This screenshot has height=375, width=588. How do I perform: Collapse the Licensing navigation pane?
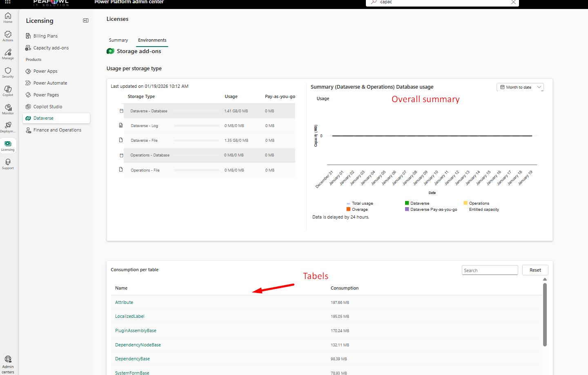coord(86,20)
